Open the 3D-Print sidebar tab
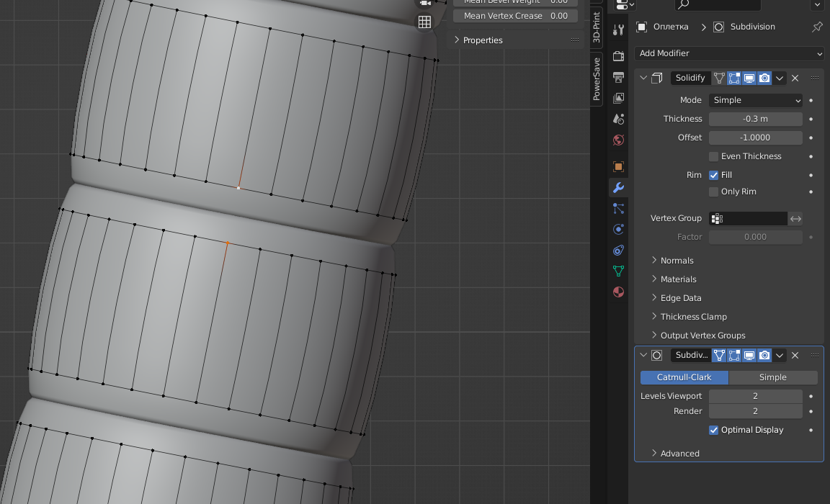Image resolution: width=830 pixels, height=504 pixels. 597,28
